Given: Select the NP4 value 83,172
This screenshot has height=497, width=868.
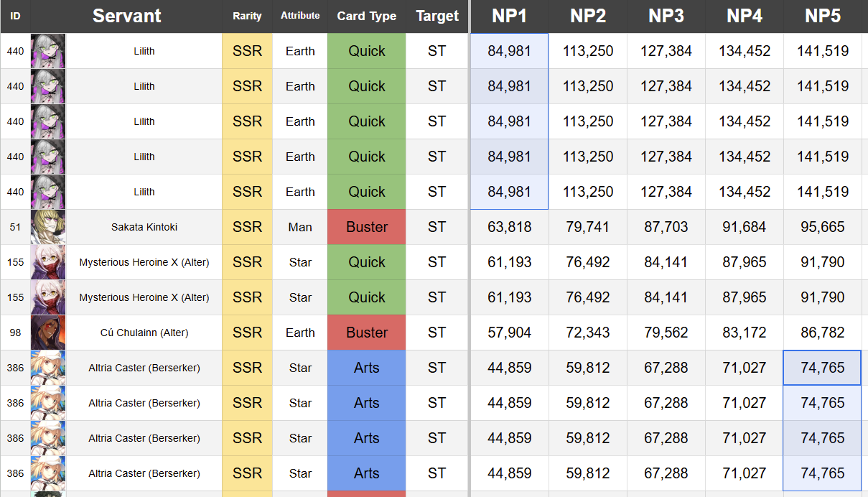Looking at the screenshot, I should [745, 333].
